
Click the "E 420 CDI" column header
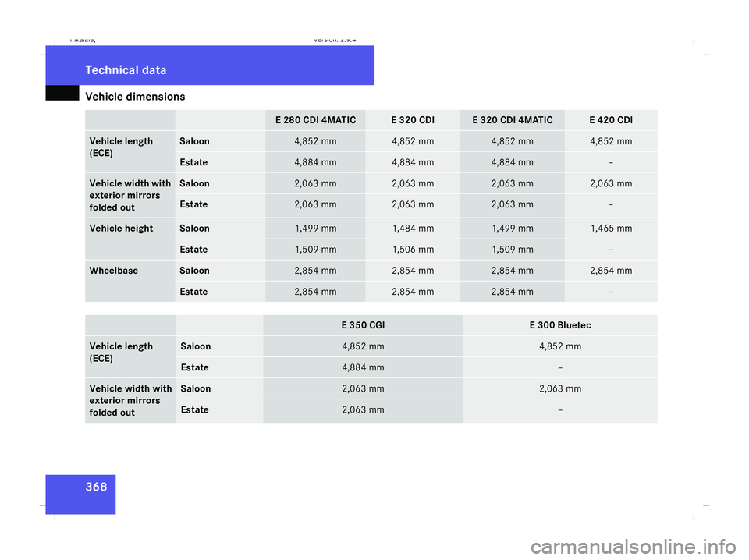[x=611, y=120]
